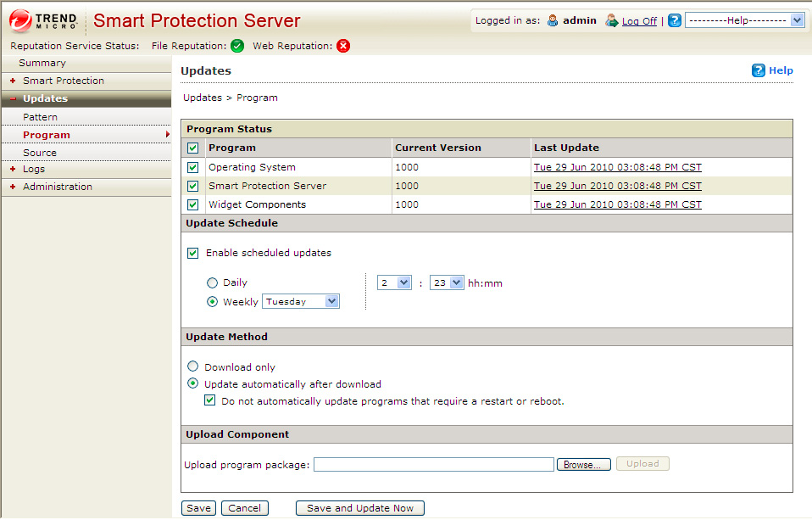Viewport: 812px width, 520px height.
Task: Click the Save and Update Now button
Action: 360,508
